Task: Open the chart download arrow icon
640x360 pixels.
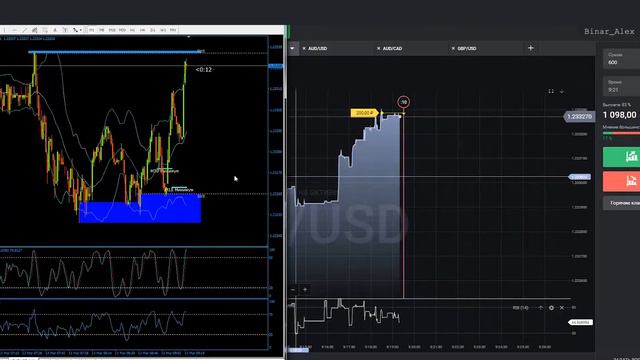Action: pos(562,91)
